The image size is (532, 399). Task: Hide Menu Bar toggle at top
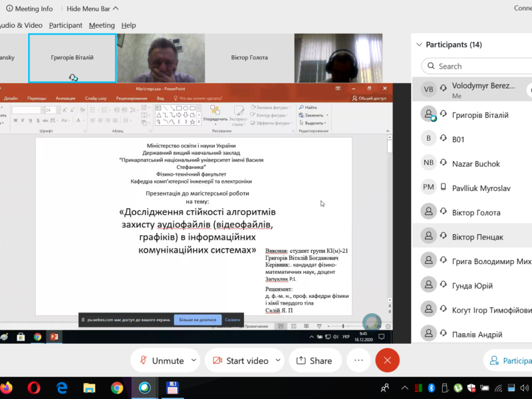94,9
